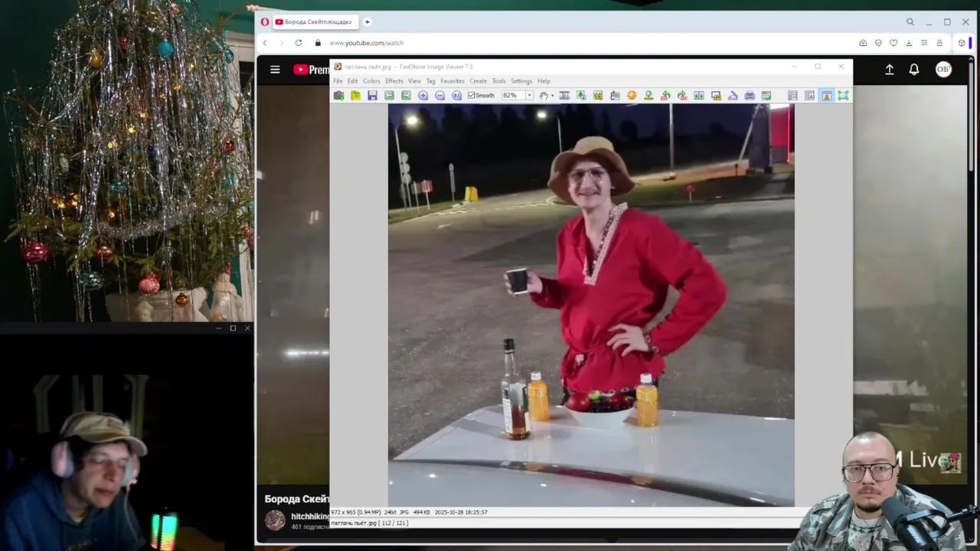Open a new tab with the plus button
The height and width of the screenshot is (551, 980).
(x=367, y=22)
